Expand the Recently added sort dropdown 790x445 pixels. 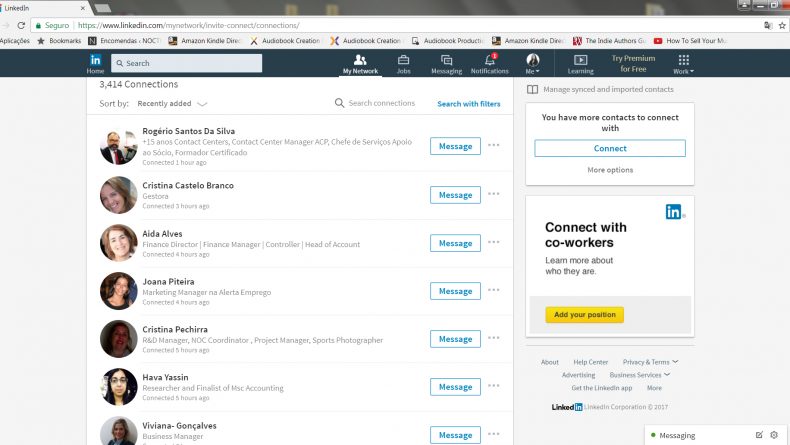[172, 103]
